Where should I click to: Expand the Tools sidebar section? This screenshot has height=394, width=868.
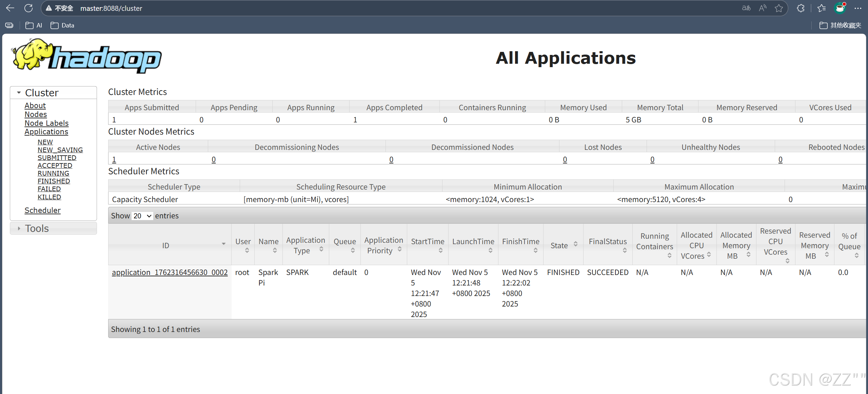point(19,229)
